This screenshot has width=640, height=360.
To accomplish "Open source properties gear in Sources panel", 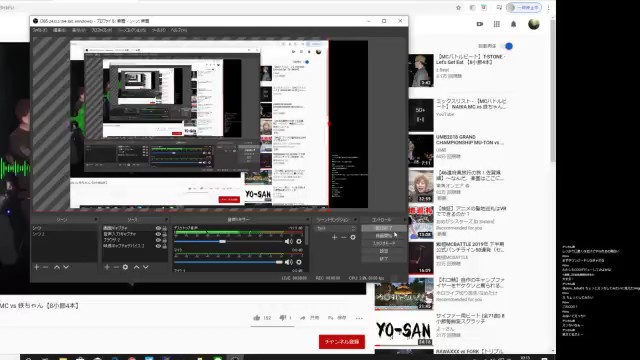I will click(125, 267).
